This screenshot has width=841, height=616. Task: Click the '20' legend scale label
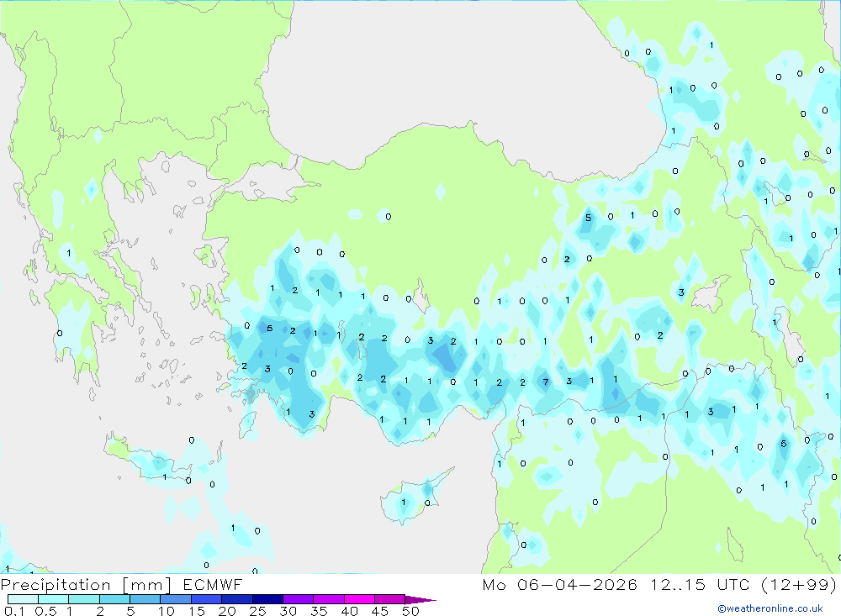tap(227, 611)
